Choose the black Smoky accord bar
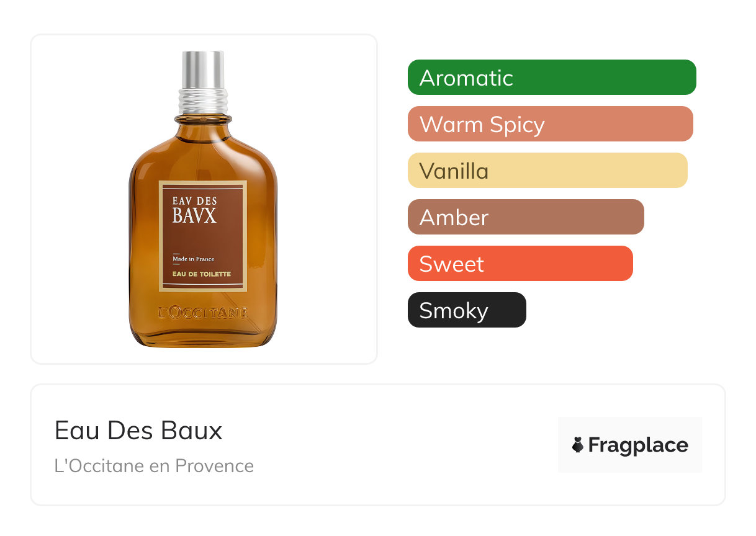Screen dimensions: 756x536 click(x=467, y=310)
